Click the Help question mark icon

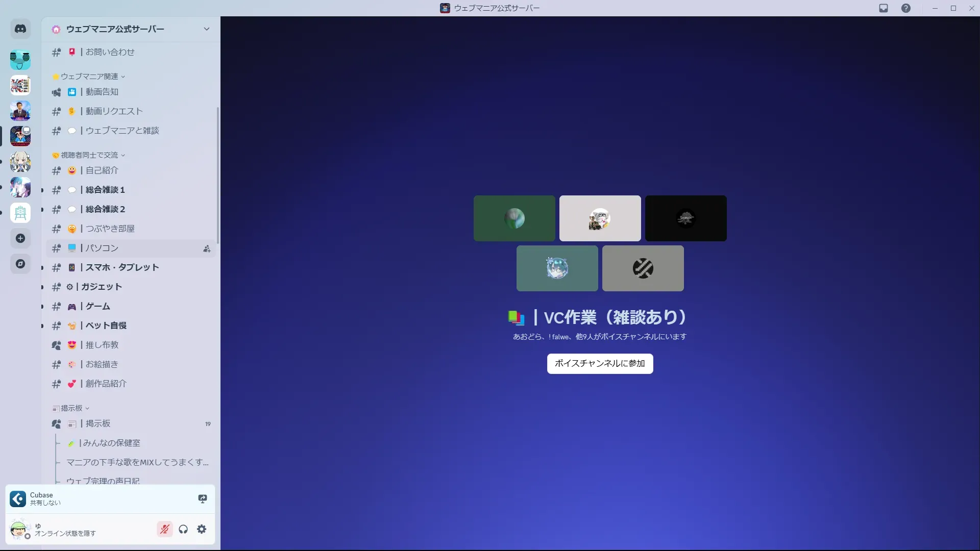tap(905, 8)
